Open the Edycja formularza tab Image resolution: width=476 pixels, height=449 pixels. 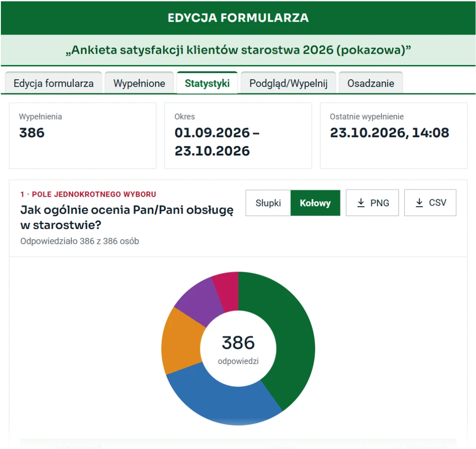(53, 83)
